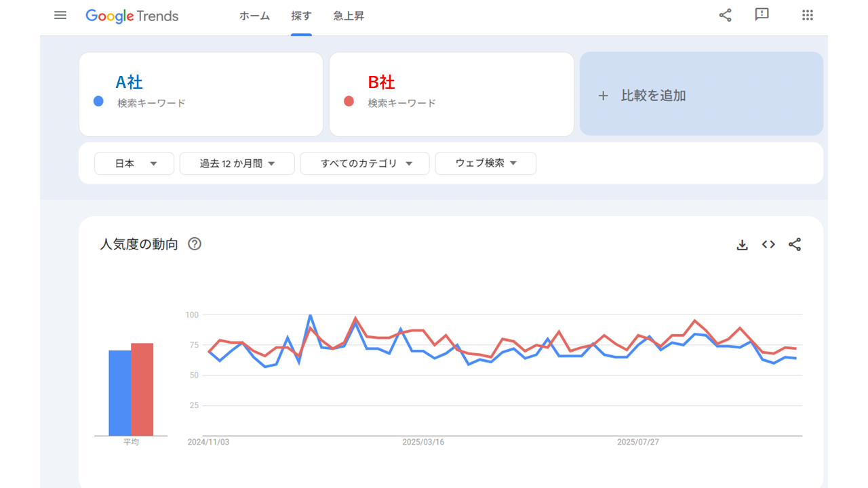This screenshot has width=868, height=488.
Task: Click the share icon in top header
Action: coord(725,16)
